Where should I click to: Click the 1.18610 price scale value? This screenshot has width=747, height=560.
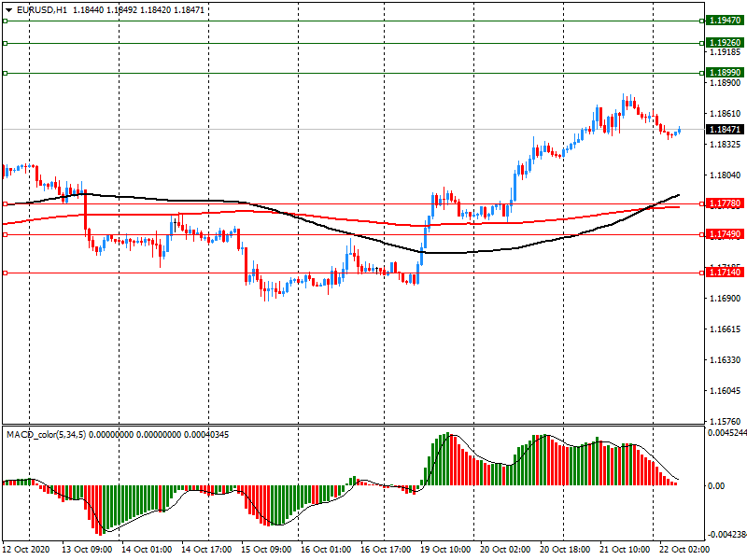[726, 113]
